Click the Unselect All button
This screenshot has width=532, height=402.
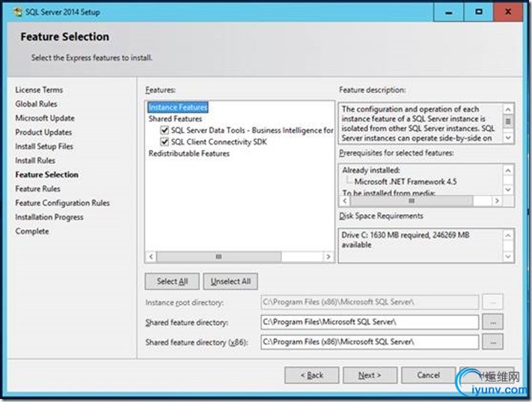pyautogui.click(x=230, y=281)
